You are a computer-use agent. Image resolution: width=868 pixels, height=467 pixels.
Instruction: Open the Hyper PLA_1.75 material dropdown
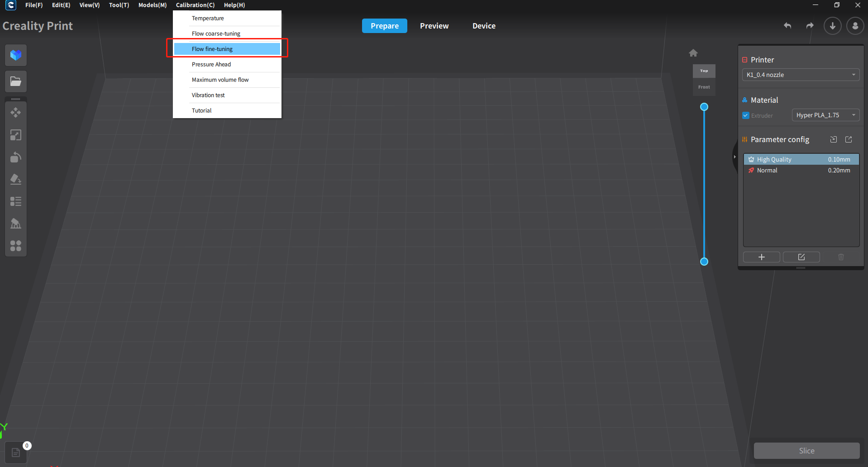pos(825,115)
